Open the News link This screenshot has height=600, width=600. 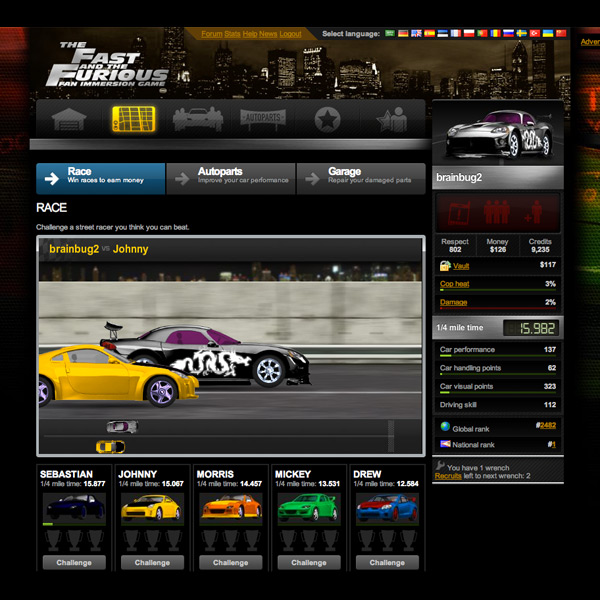(x=268, y=34)
